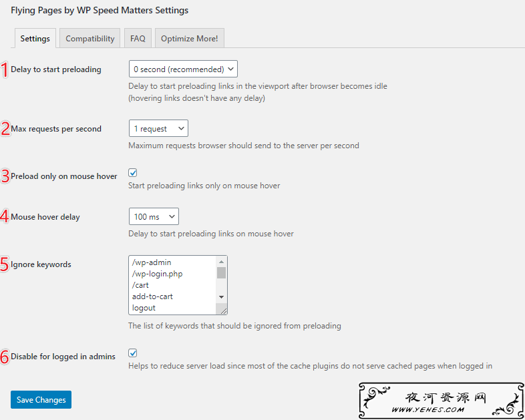Screen dimensions: 525x420
Task: Click the text '(hovering links doesn't have any delay)'
Action: coord(197,98)
